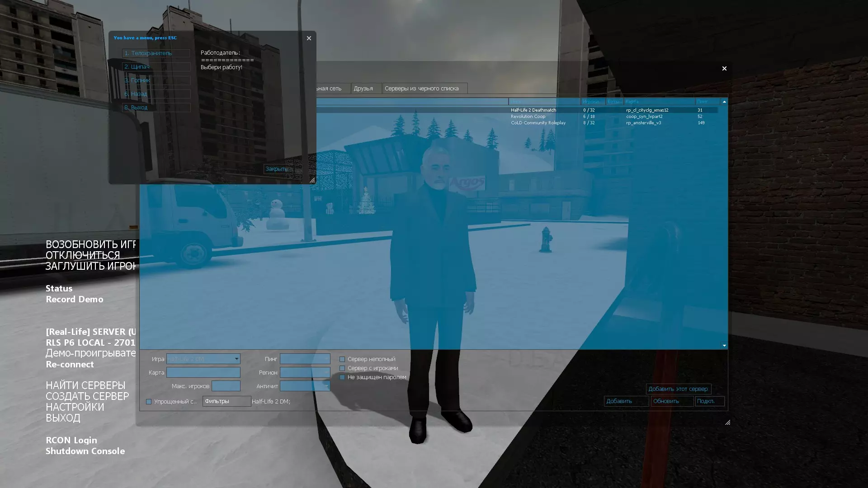
Task: Switch to the Друзья tab
Action: point(363,89)
